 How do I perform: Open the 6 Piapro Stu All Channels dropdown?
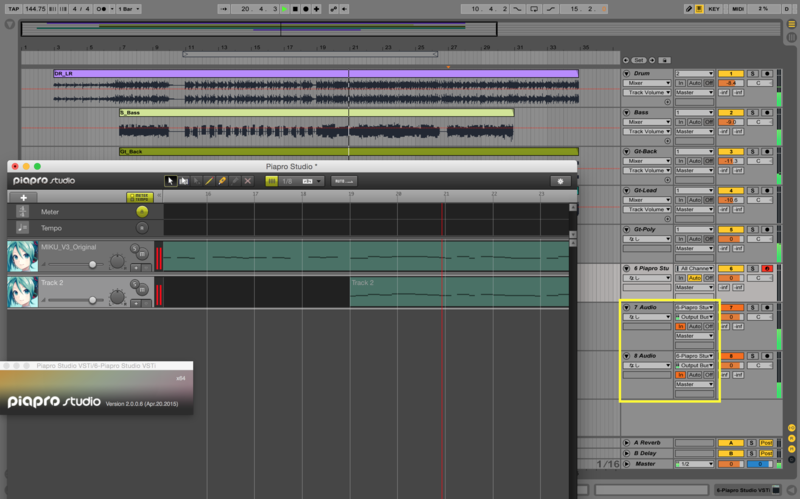(694, 268)
